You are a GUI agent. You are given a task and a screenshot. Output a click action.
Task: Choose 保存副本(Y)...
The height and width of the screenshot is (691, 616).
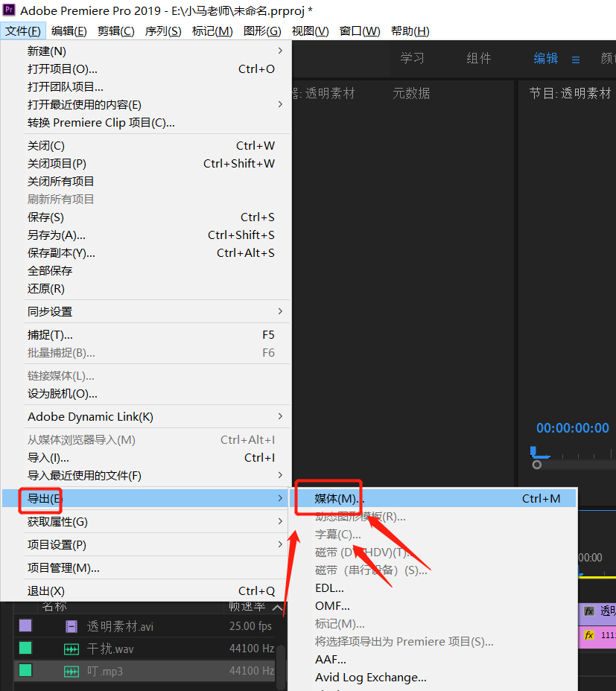(146, 253)
